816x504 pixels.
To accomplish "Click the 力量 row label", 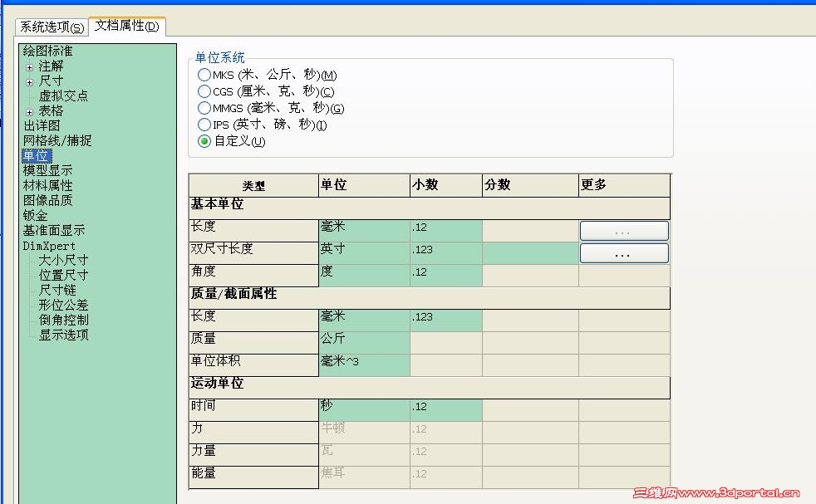I will pos(253,454).
